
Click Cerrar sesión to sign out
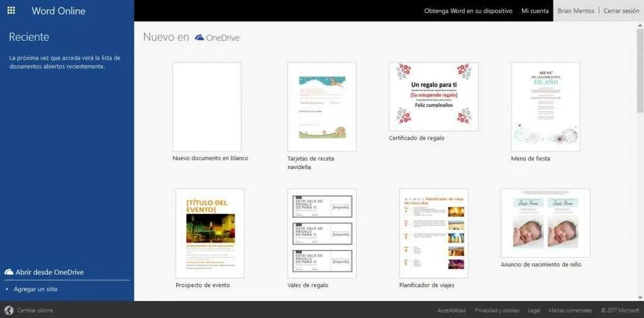(621, 11)
